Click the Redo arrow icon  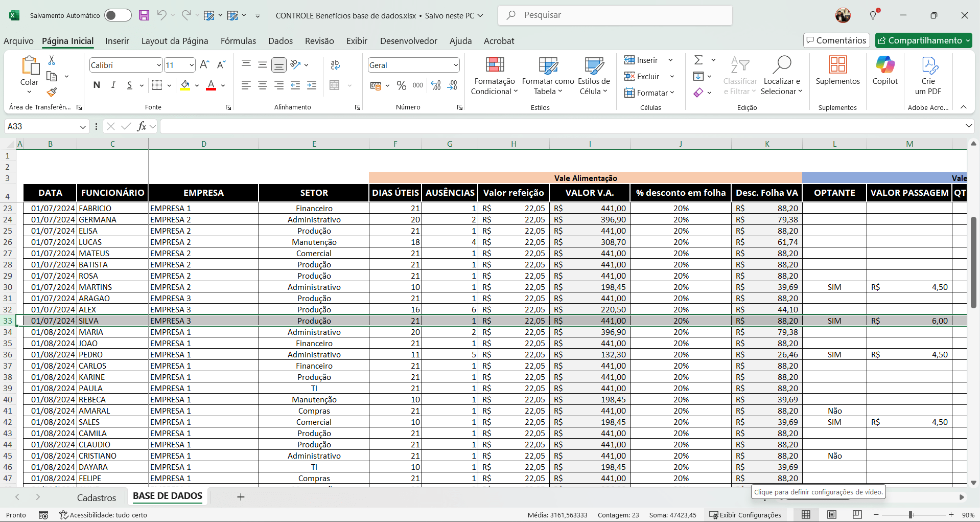186,15
